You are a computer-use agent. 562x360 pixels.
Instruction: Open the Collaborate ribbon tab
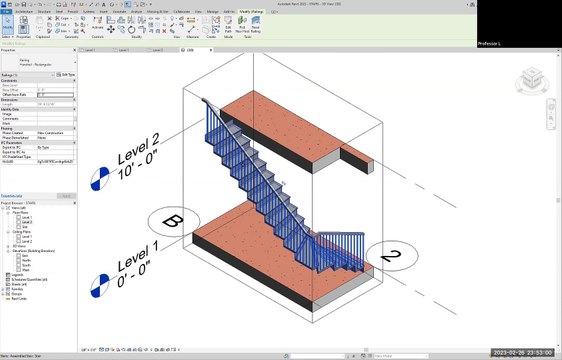[x=181, y=11]
